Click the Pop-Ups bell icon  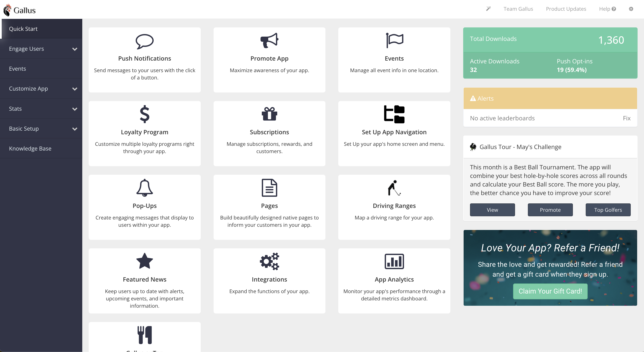pos(144,188)
